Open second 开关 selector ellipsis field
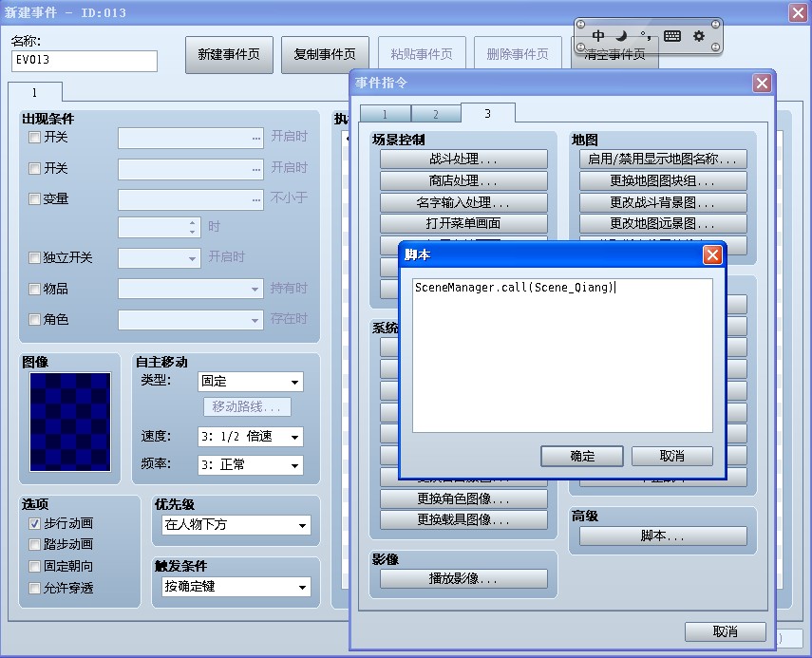The image size is (812, 658). pos(191,169)
